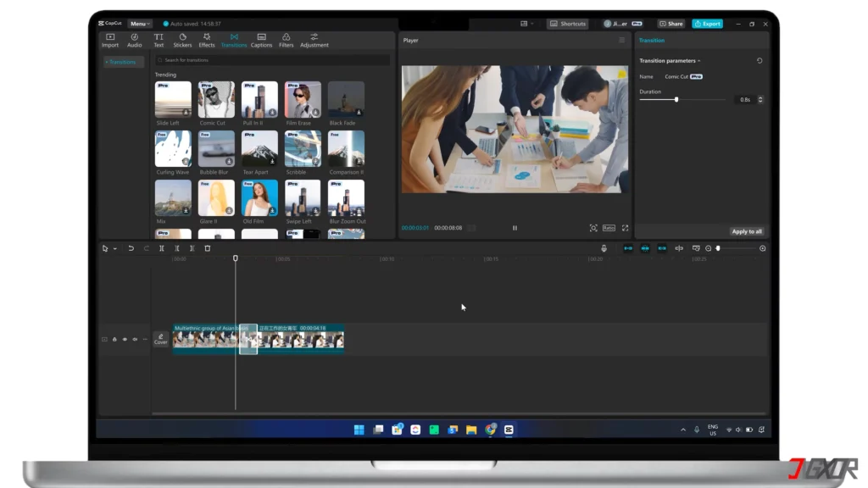Switch to the Captions tab
The height and width of the screenshot is (488, 868).
261,41
